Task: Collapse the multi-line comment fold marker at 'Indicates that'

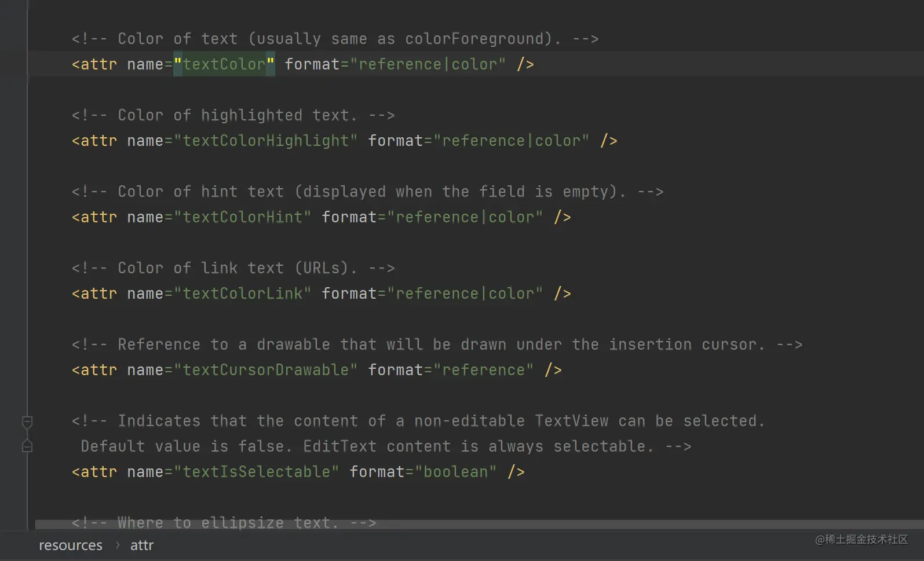Action: pos(27,421)
